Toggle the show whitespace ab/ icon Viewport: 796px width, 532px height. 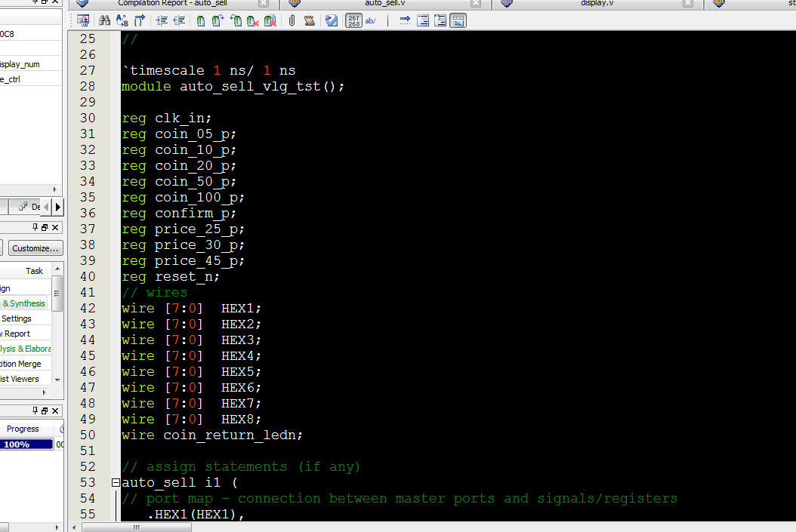click(x=371, y=21)
